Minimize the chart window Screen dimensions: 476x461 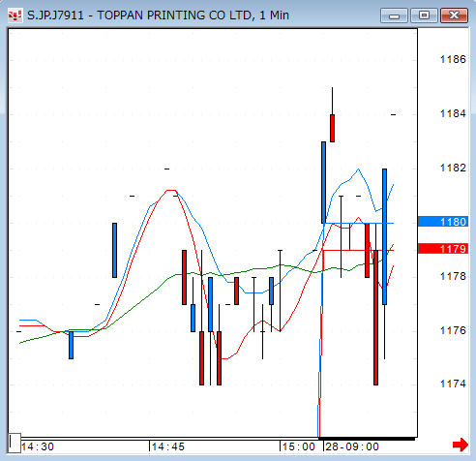394,15
